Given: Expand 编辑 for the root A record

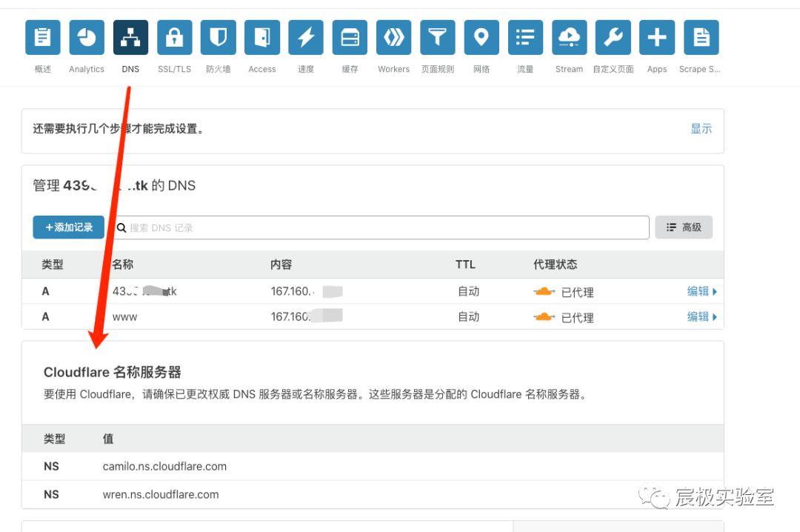Looking at the screenshot, I should (702, 291).
